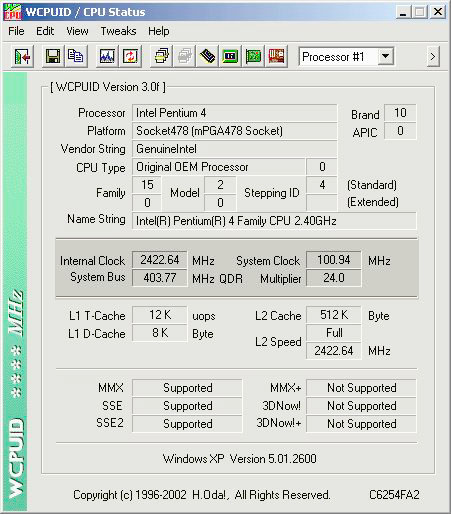Click the Model value 2

(x=220, y=185)
